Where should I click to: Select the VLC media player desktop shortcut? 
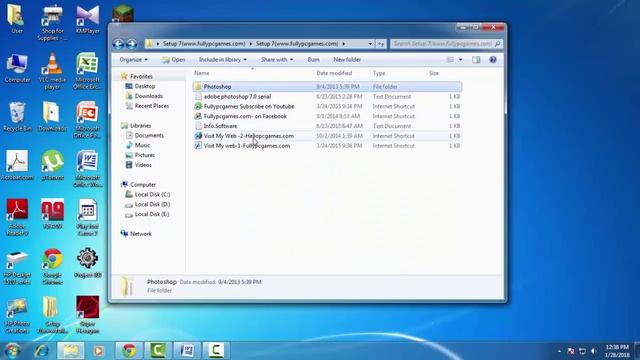52,71
